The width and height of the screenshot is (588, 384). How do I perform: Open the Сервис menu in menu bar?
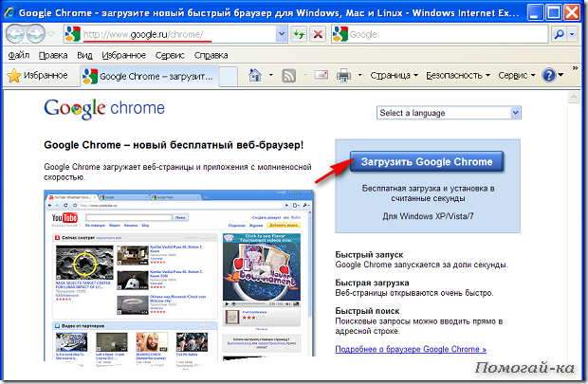click(170, 55)
